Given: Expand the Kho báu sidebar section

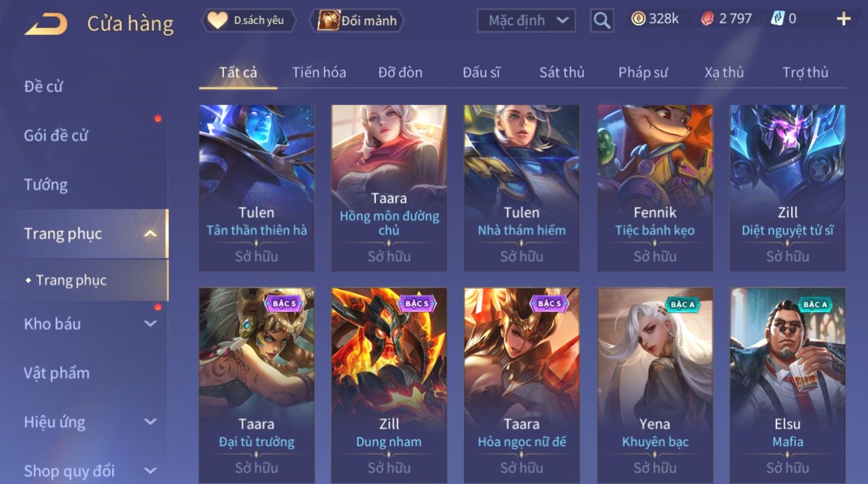Looking at the screenshot, I should tap(150, 324).
